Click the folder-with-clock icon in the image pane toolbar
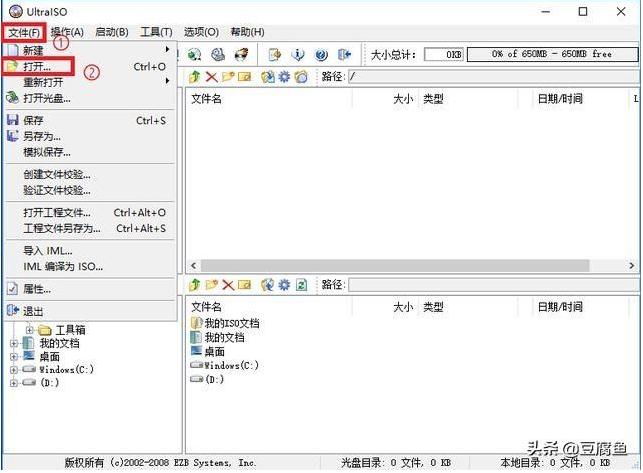This screenshot has height=473, width=643. tap(301, 77)
